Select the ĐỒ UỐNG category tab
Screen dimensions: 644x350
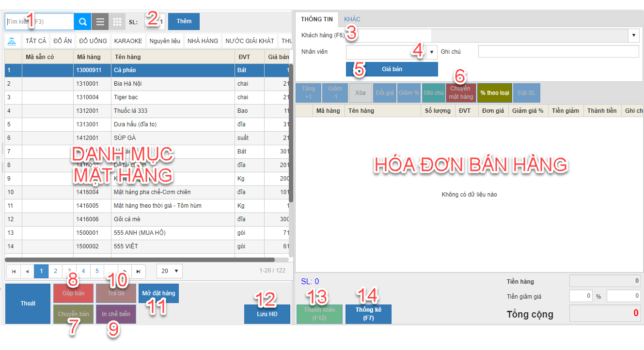pos(93,41)
